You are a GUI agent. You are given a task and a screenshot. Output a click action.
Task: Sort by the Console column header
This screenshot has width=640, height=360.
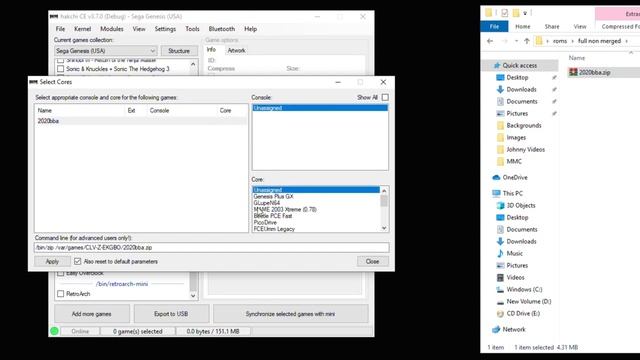159,111
